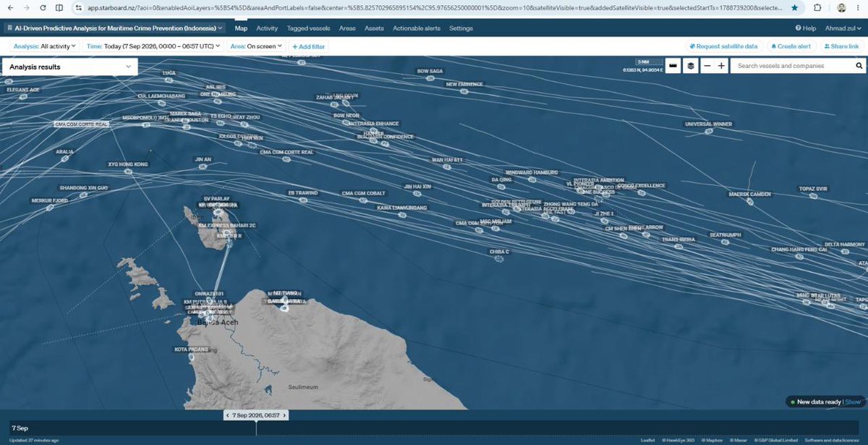Open the browser side panel icon
Screen dimensions: 868x445
[x=59, y=8]
